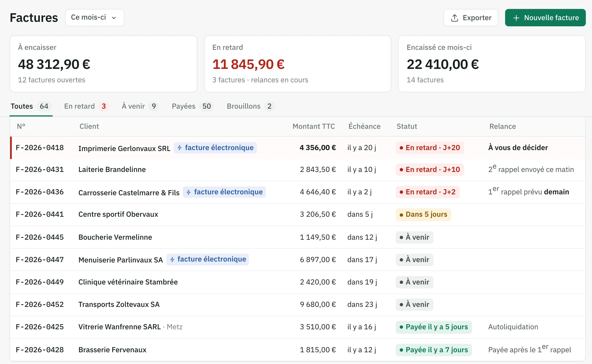Viewport: 592px width, 364px height.
Task: Click "À vous de décider" relance text
Action: click(518, 148)
